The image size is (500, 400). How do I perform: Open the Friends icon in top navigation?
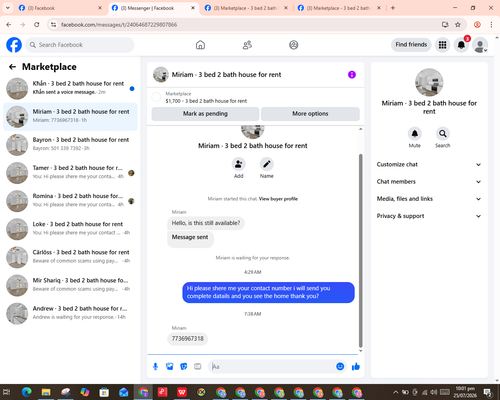247,45
